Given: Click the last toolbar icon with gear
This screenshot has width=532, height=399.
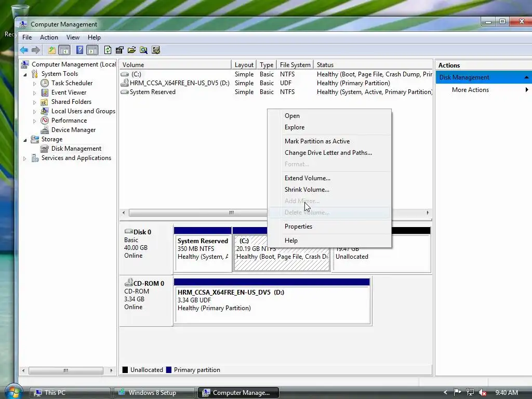Looking at the screenshot, I should [156, 50].
